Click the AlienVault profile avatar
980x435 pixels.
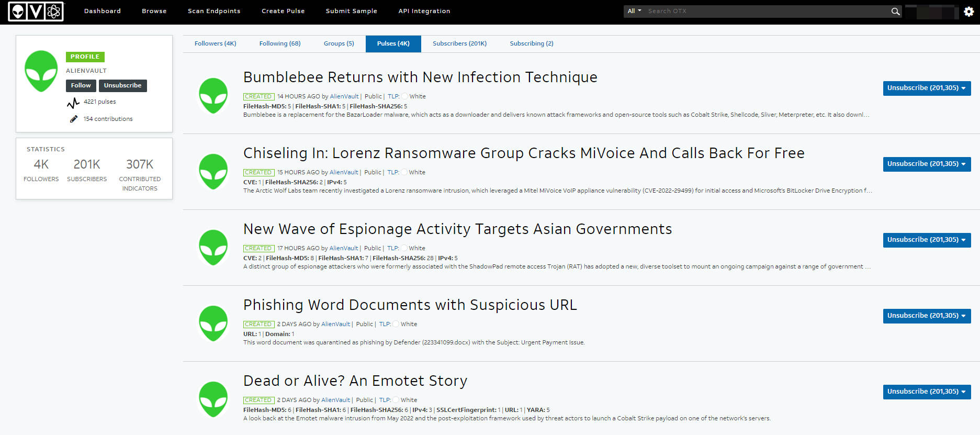(x=41, y=71)
